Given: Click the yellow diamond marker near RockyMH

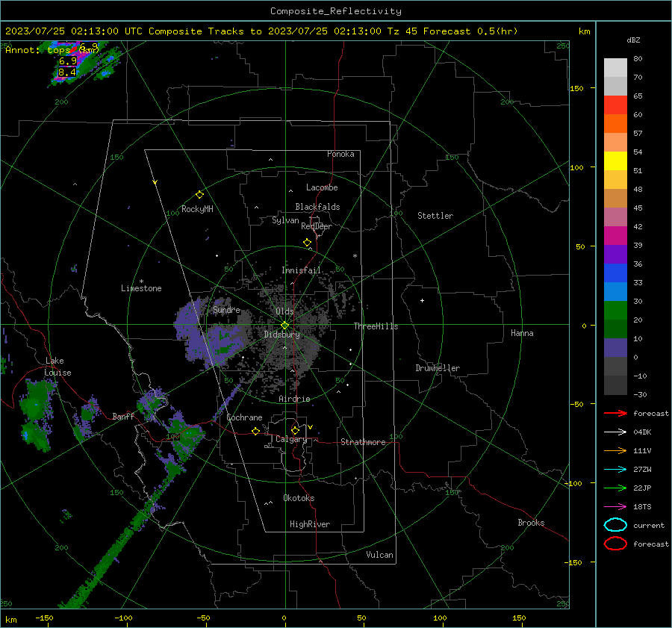Looking at the screenshot, I should click(x=199, y=195).
